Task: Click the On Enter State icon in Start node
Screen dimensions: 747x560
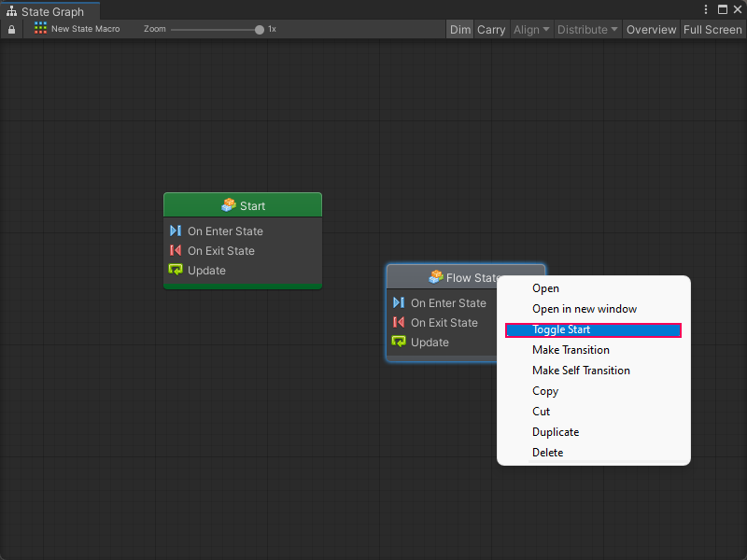Action: coord(176,231)
